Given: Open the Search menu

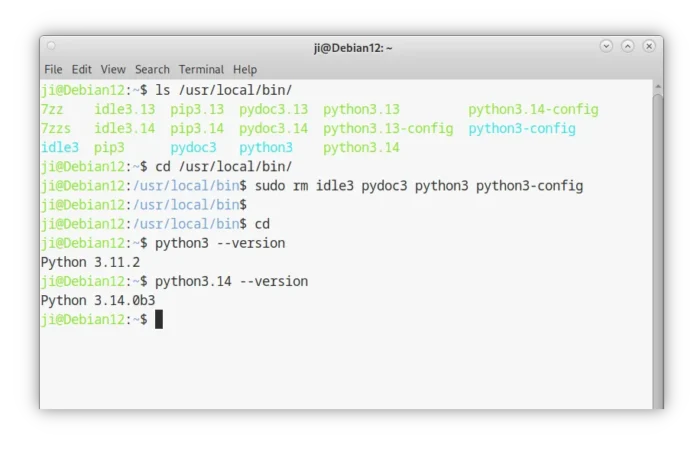Looking at the screenshot, I should click(152, 70).
